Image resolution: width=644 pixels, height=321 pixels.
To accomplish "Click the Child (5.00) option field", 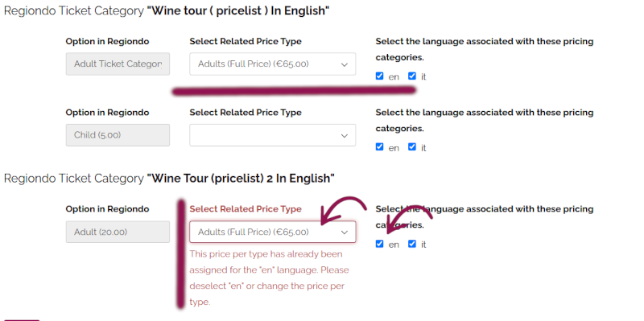I will [118, 135].
